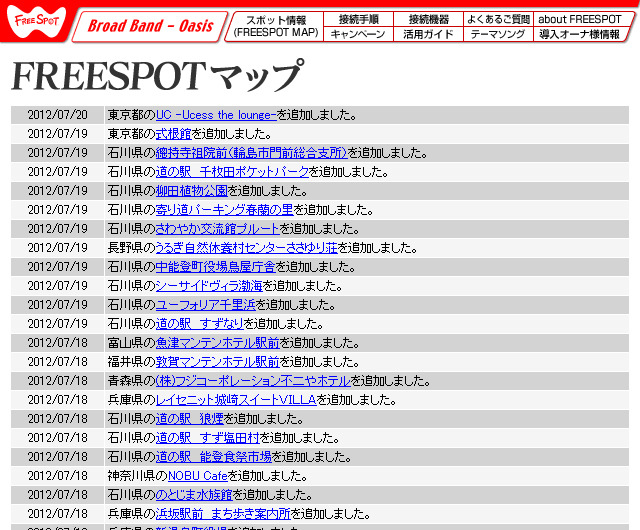Image resolution: width=640 pixels, height=530 pixels.
Task: Open 敦賀マンテンホテル駅前 link
Action: tap(218, 362)
